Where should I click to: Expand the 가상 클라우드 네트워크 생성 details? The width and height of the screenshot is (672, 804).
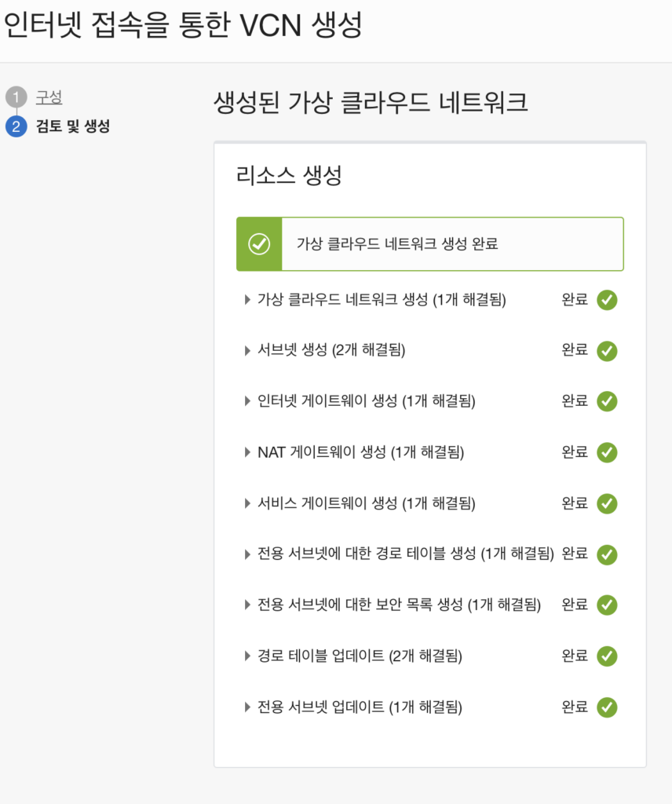pos(247,299)
